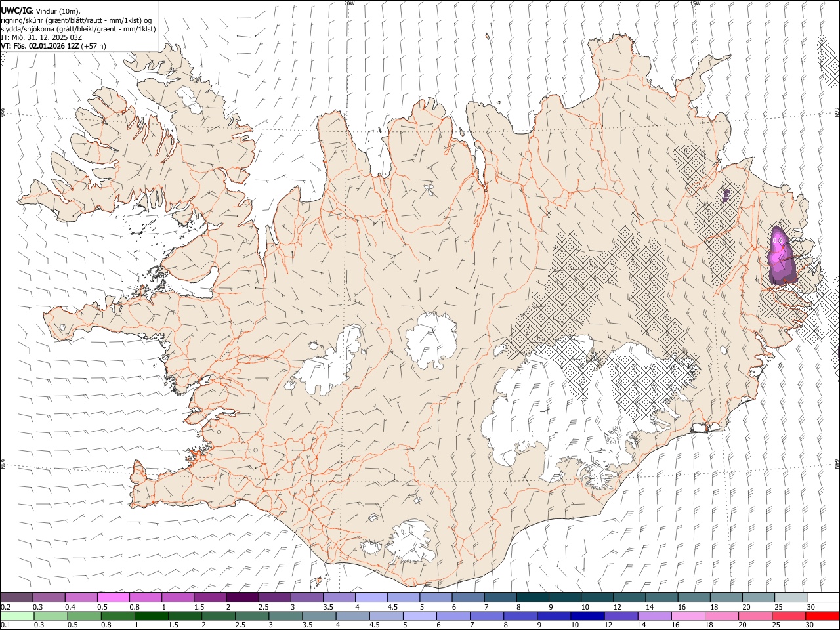Select the upper legend swatch starting at 1.5

tap(209, 597)
